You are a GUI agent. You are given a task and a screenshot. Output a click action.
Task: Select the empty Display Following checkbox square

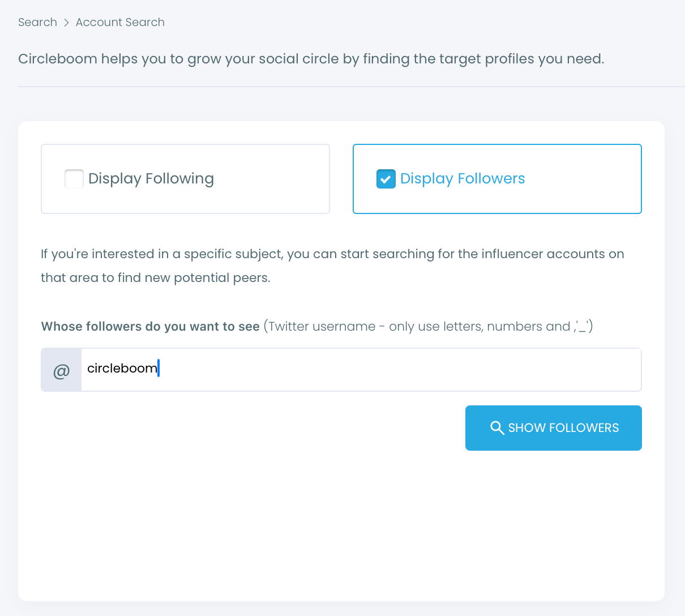(74, 178)
